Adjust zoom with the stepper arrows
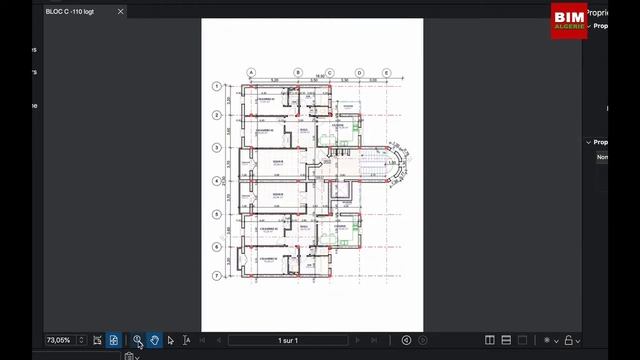640x360 pixels. click(x=81, y=340)
